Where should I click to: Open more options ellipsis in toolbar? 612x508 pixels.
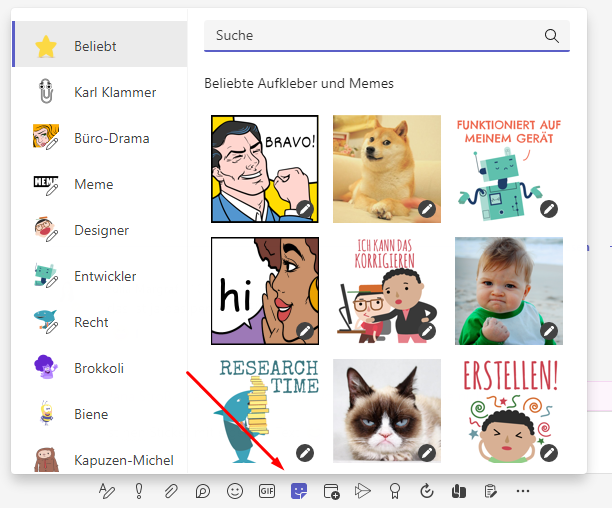pos(522,491)
